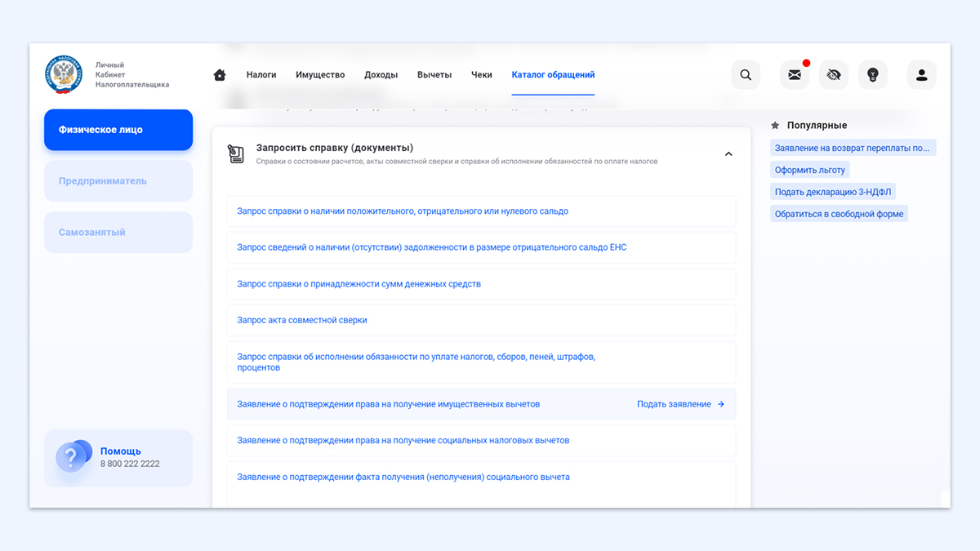Click the Federal Tax Service logo emblem

point(64,74)
